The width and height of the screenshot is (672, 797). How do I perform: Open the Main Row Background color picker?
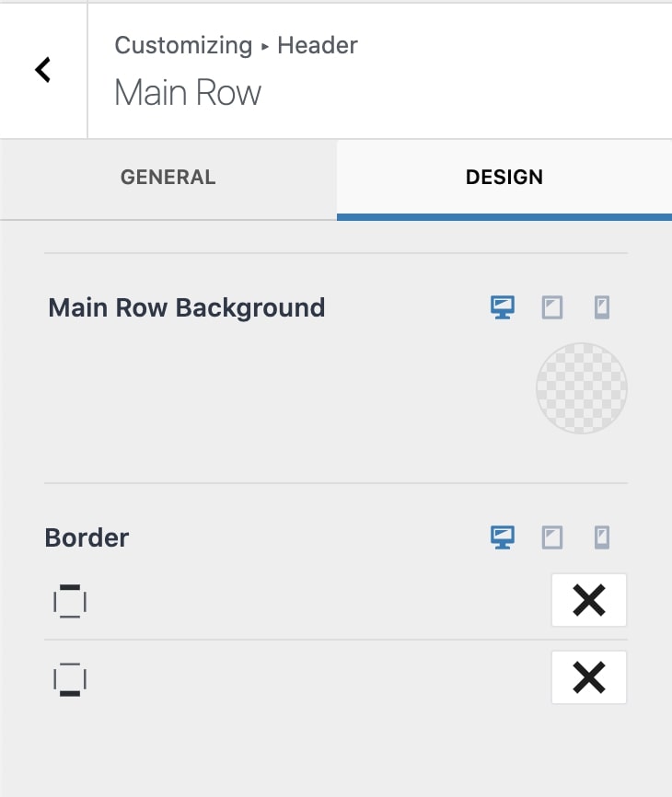point(581,388)
